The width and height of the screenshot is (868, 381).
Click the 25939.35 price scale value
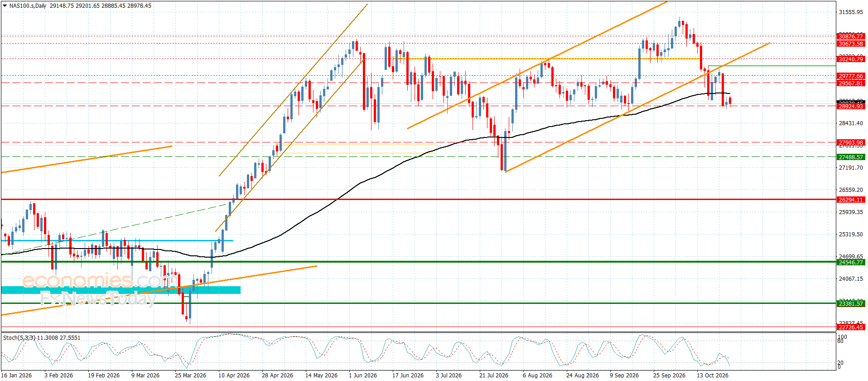pyautogui.click(x=851, y=212)
